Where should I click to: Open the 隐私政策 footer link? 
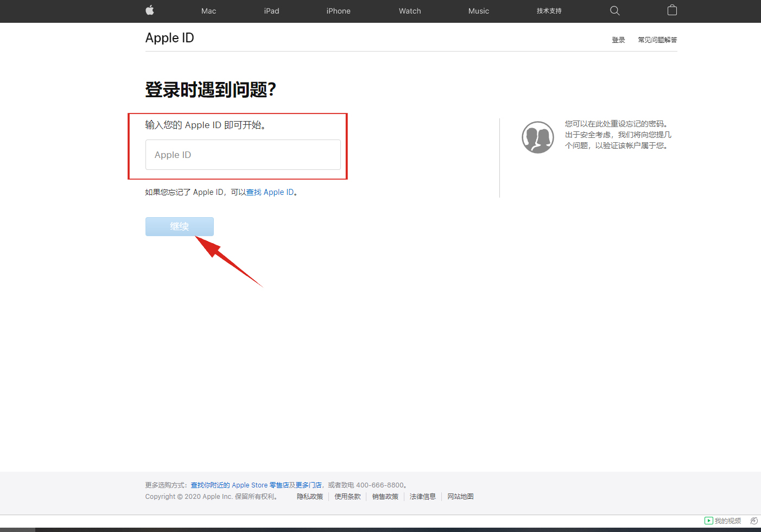(x=310, y=497)
